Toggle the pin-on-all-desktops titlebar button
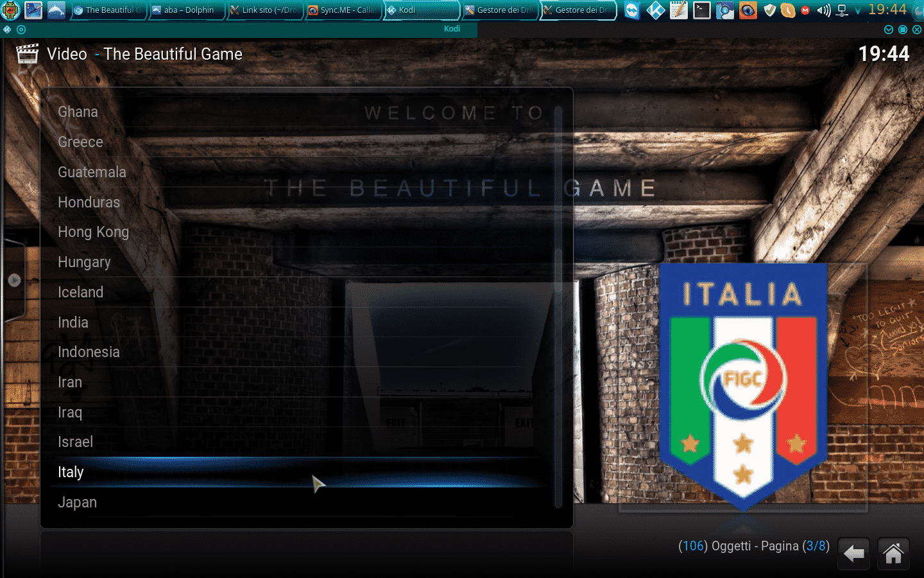The image size is (924, 578). click(21, 30)
